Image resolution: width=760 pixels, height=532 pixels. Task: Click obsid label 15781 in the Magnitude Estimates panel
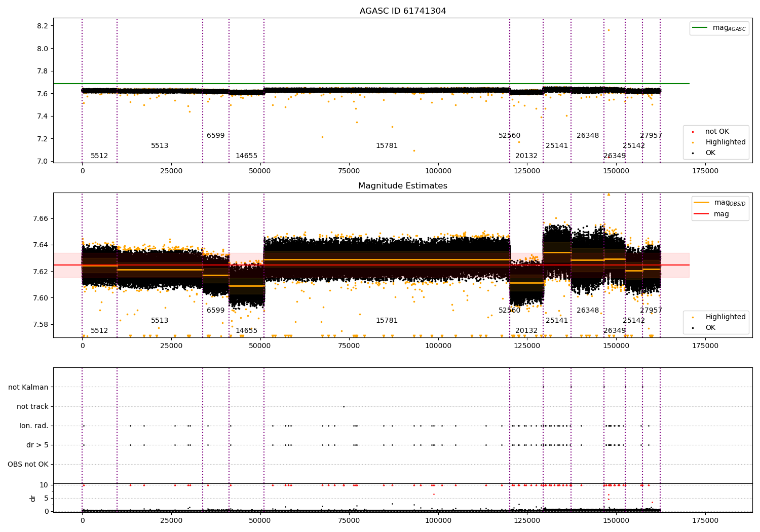tap(387, 321)
